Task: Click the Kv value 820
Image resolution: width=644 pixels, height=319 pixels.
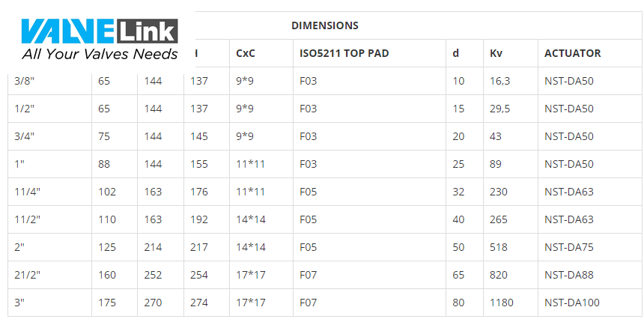Action: [x=499, y=275]
